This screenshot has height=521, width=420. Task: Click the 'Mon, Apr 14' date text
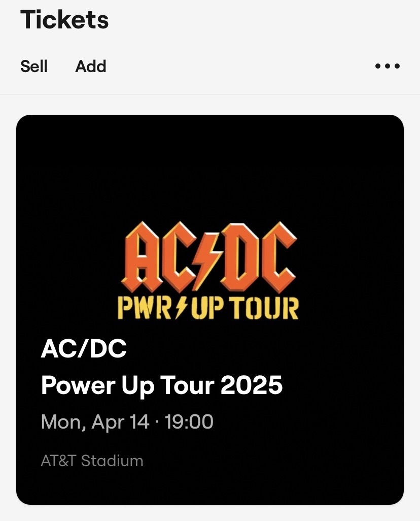point(95,422)
